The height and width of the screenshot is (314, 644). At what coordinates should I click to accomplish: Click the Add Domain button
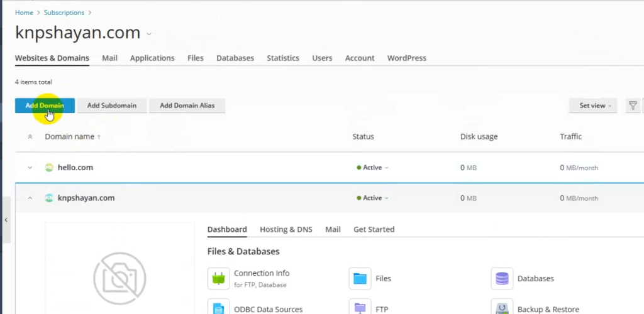click(x=45, y=106)
